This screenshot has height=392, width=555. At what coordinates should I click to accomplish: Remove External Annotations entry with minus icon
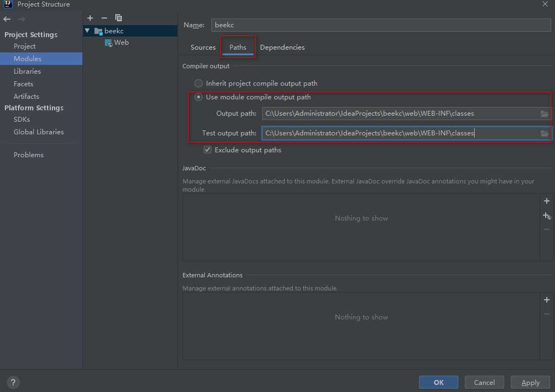[546, 314]
